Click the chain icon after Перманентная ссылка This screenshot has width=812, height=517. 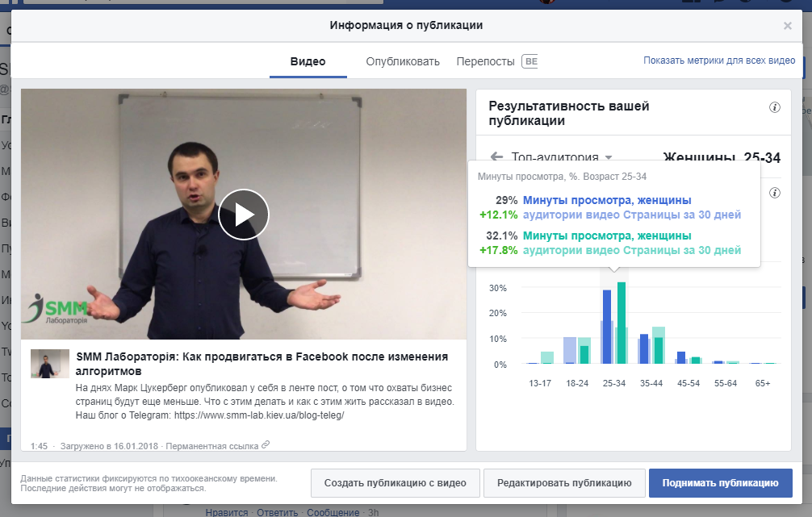[x=266, y=444]
